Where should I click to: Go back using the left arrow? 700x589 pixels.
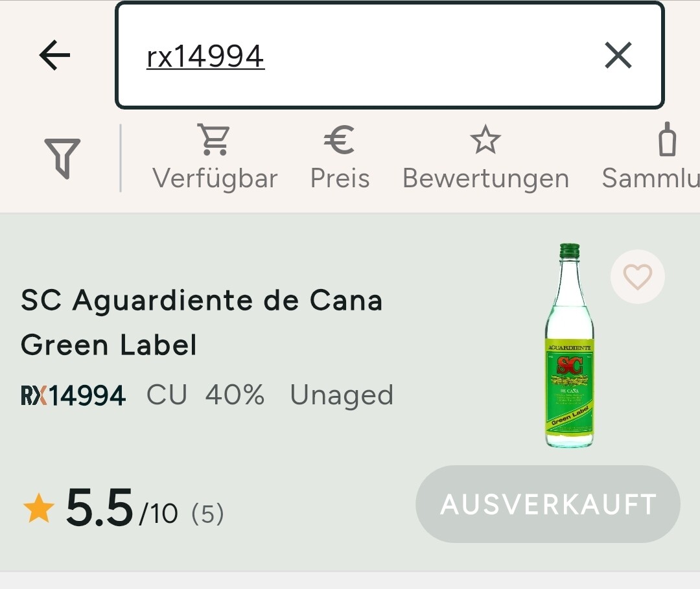pyautogui.click(x=54, y=55)
